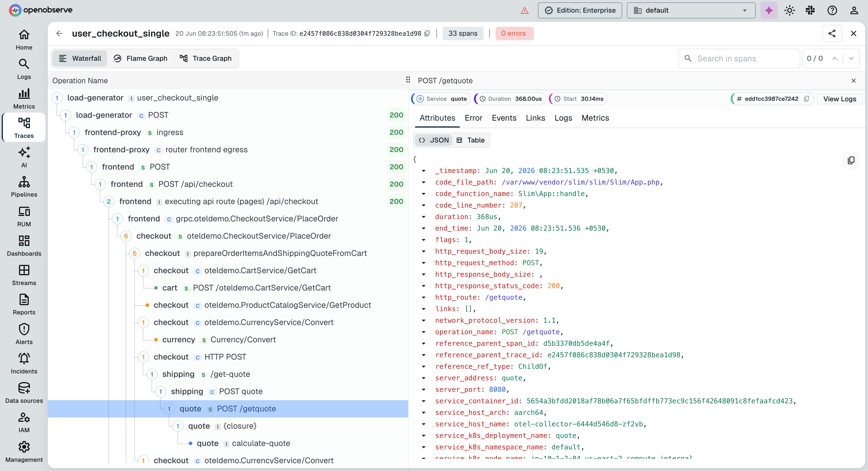Viewport: 868px width, 471px height.
Task: Open the Pipelines sidebar section
Action: [24, 187]
